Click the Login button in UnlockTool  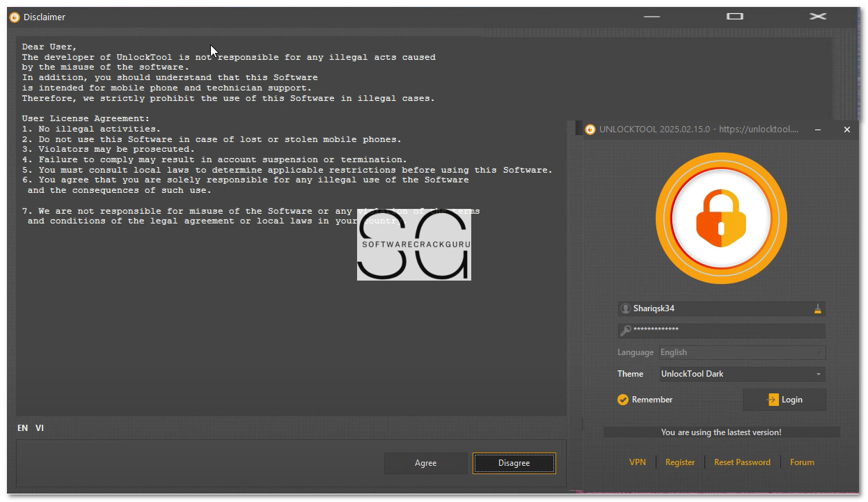pyautogui.click(x=784, y=400)
